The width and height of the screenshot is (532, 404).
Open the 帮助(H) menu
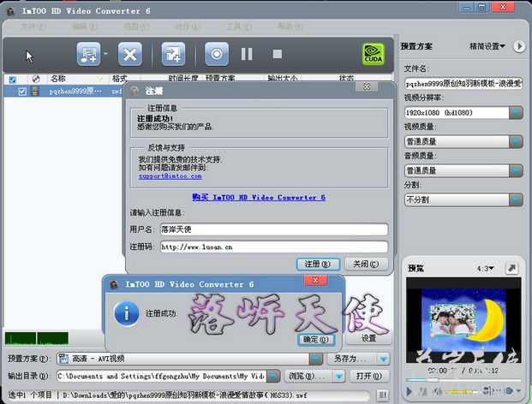point(290,27)
